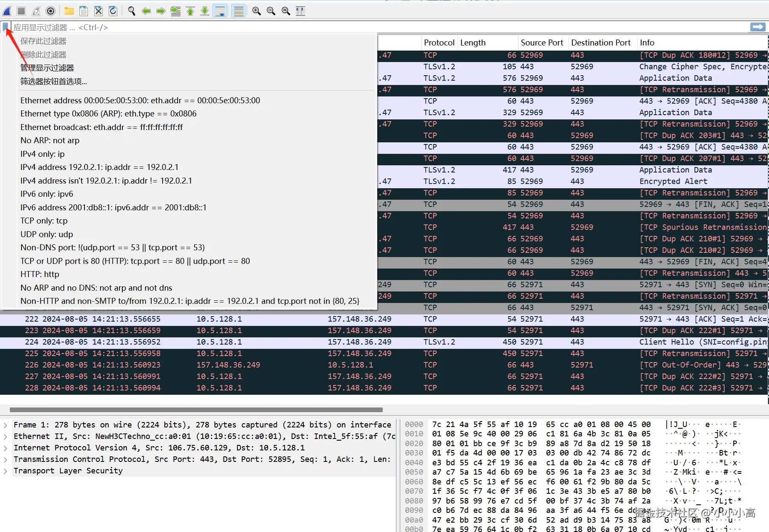Open 筛选器按钮首选项 preferences entry
This screenshot has width=769, height=532.
coord(54,82)
